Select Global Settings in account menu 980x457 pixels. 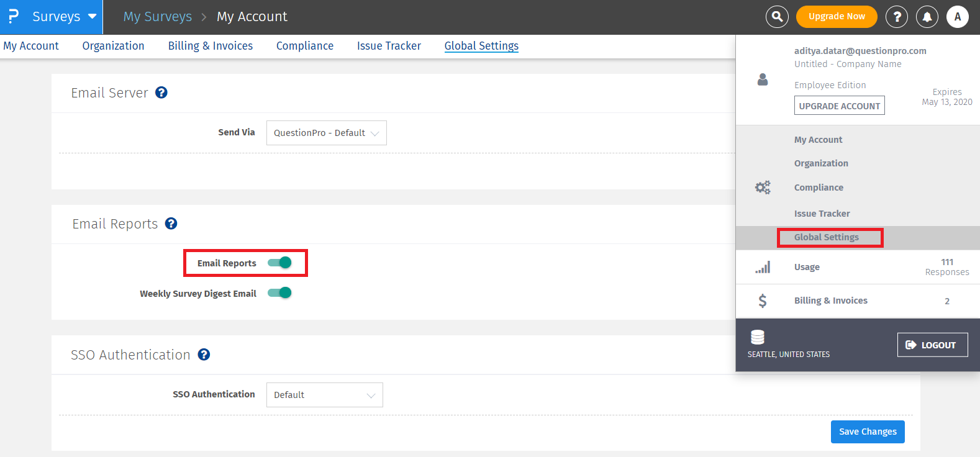[826, 237]
